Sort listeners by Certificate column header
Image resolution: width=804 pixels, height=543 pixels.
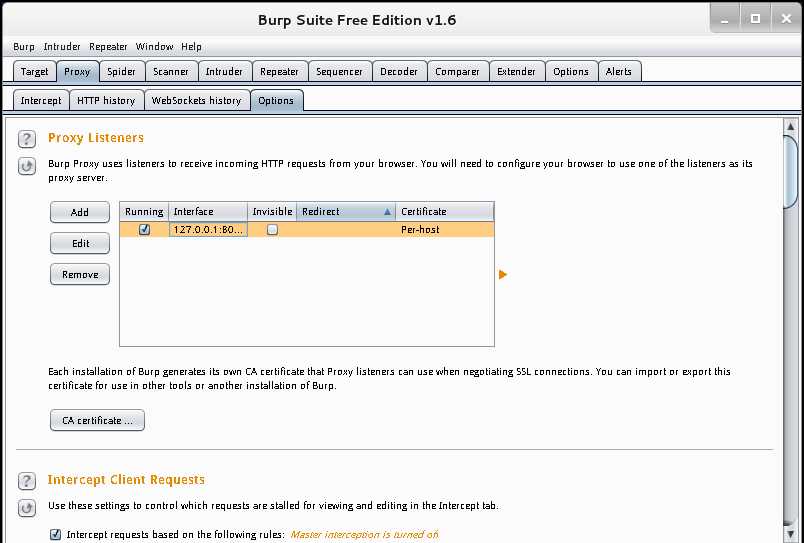[445, 212]
